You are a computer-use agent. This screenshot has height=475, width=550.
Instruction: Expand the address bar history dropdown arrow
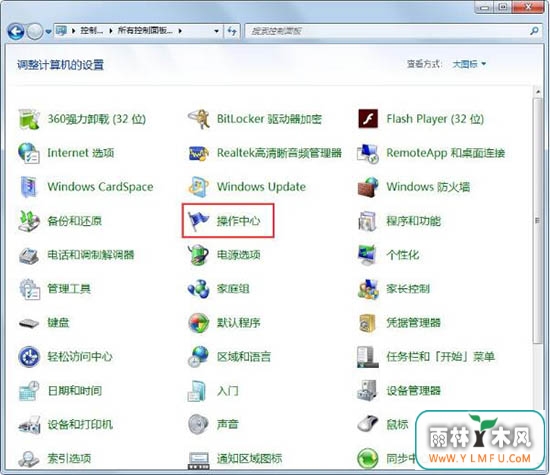tap(216, 31)
